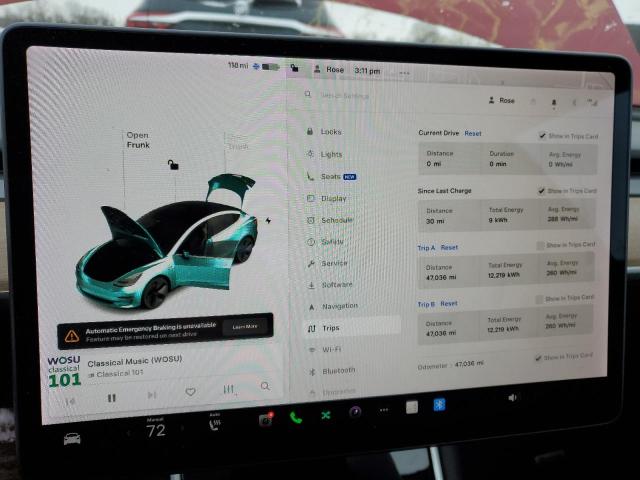
Task: Open the Bluetooth settings menu
Action: [x=332, y=371]
